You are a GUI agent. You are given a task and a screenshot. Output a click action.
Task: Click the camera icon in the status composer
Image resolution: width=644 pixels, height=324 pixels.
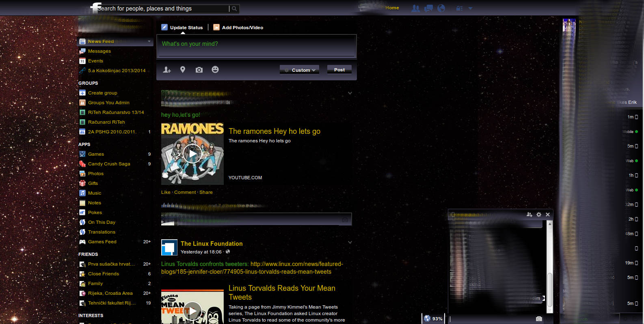[x=199, y=70]
